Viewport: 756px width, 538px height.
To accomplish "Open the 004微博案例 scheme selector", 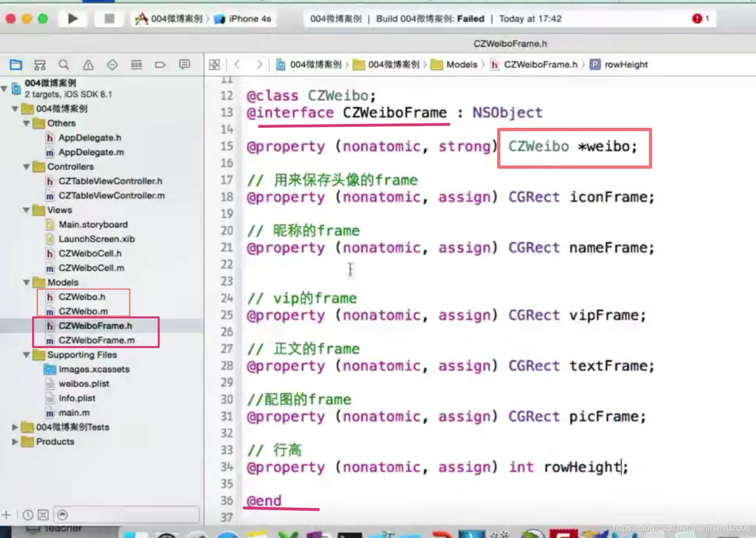I will [169, 19].
